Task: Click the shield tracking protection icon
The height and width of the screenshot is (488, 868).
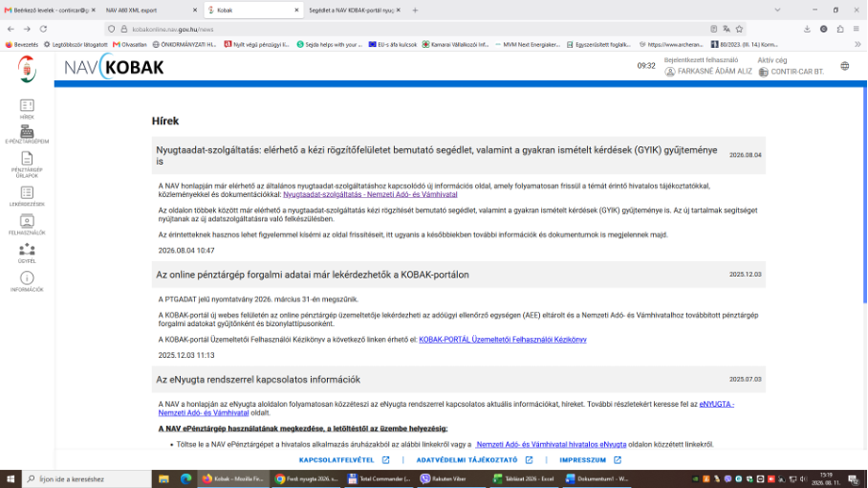Action: point(111,29)
